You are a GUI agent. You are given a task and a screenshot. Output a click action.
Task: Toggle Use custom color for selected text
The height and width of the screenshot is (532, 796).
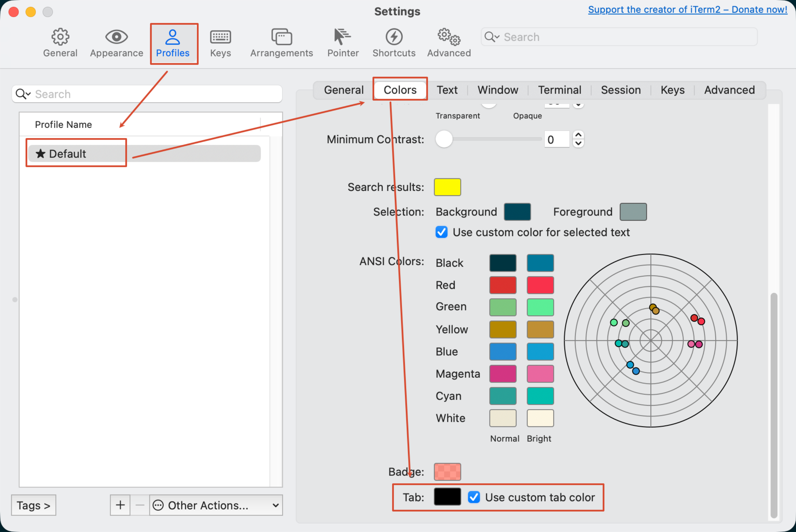[x=441, y=232]
